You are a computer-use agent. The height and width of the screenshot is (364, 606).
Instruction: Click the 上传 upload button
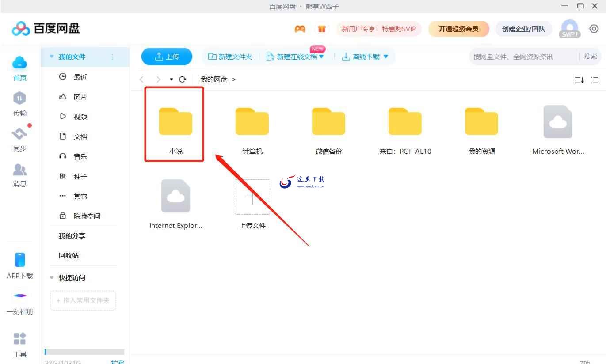167,57
